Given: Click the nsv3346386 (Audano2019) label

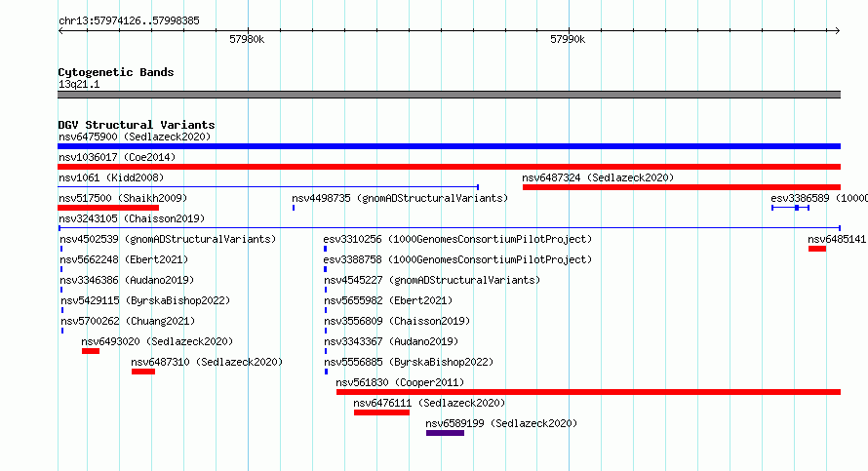Looking at the screenshot, I should click(x=127, y=280).
